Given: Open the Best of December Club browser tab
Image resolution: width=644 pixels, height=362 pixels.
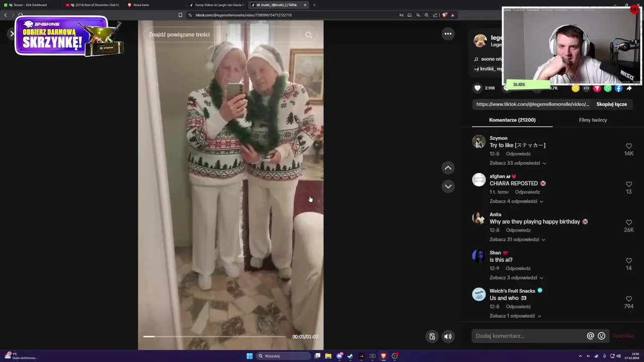Looking at the screenshot, I should (93, 5).
